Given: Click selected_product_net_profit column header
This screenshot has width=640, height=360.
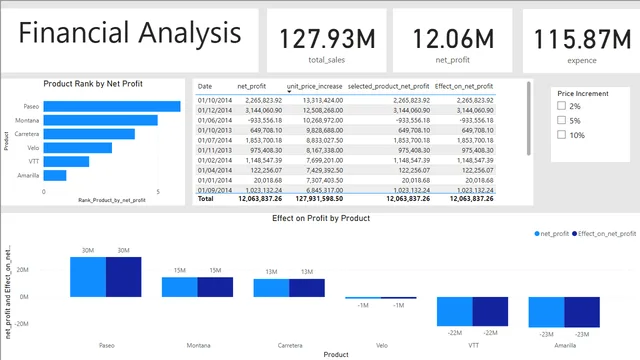Looking at the screenshot, I should click(388, 86).
